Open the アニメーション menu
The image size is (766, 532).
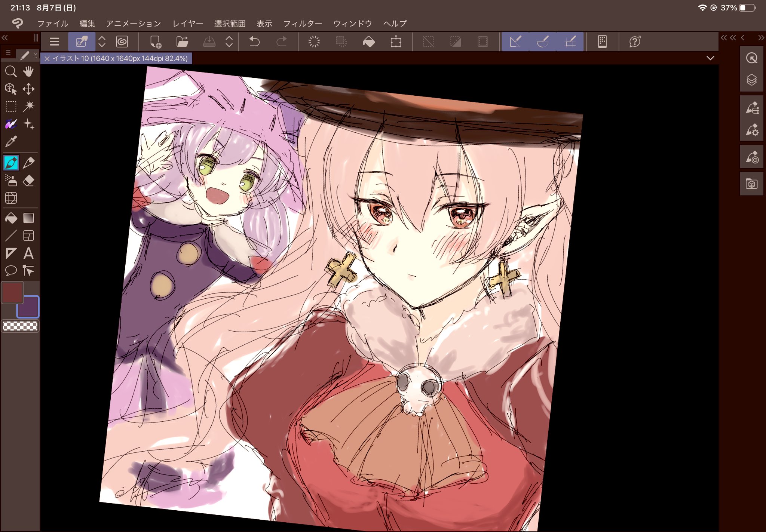click(x=134, y=24)
